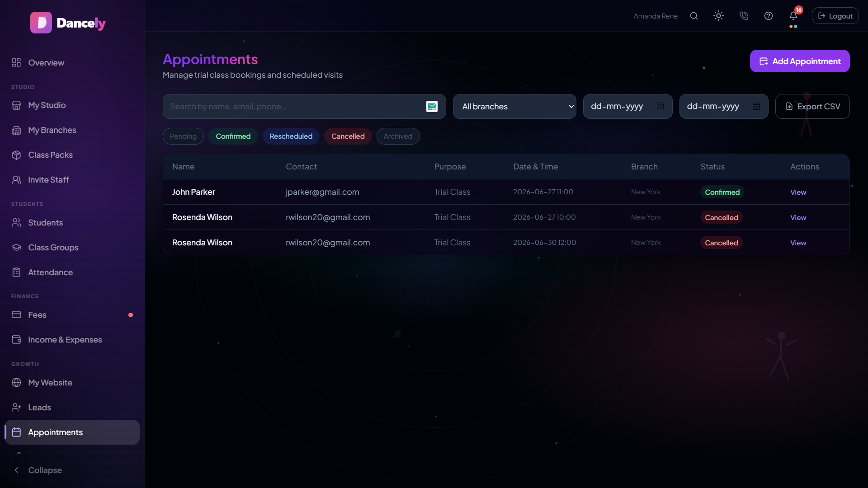868x488 pixels.
Task: Click the Logout button
Action: pos(835,16)
